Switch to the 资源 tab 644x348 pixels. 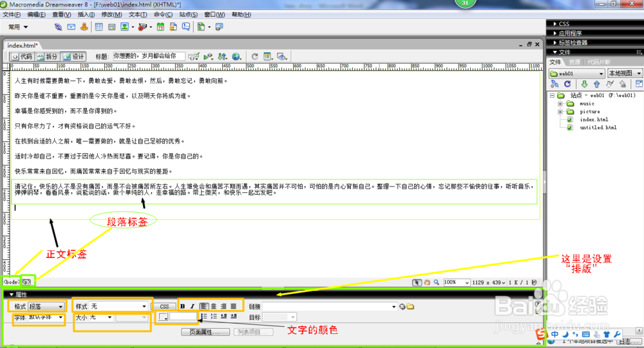click(x=574, y=62)
